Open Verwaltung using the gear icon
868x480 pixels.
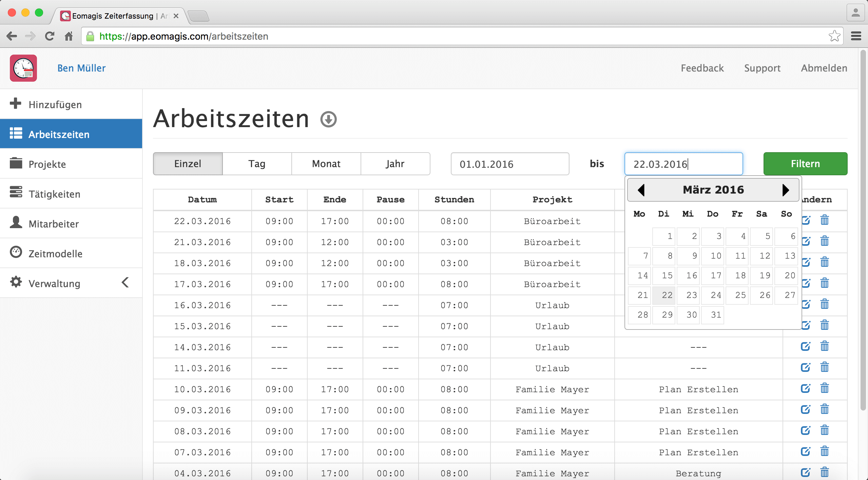point(16,283)
